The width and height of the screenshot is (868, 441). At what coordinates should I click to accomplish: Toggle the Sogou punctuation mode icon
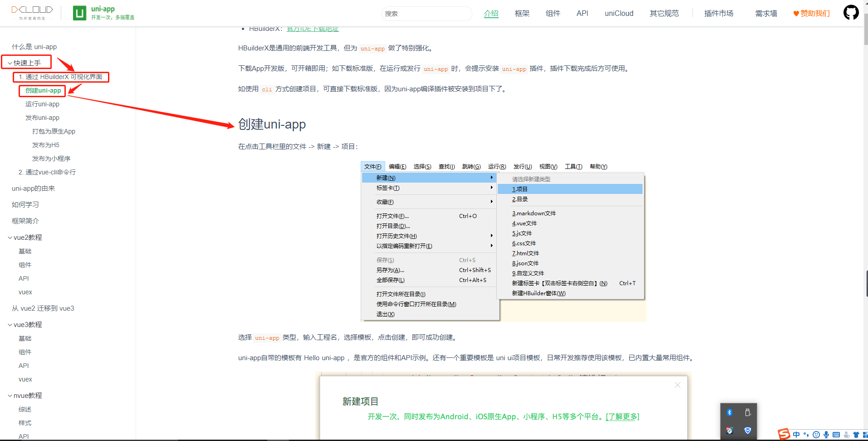[806, 435]
